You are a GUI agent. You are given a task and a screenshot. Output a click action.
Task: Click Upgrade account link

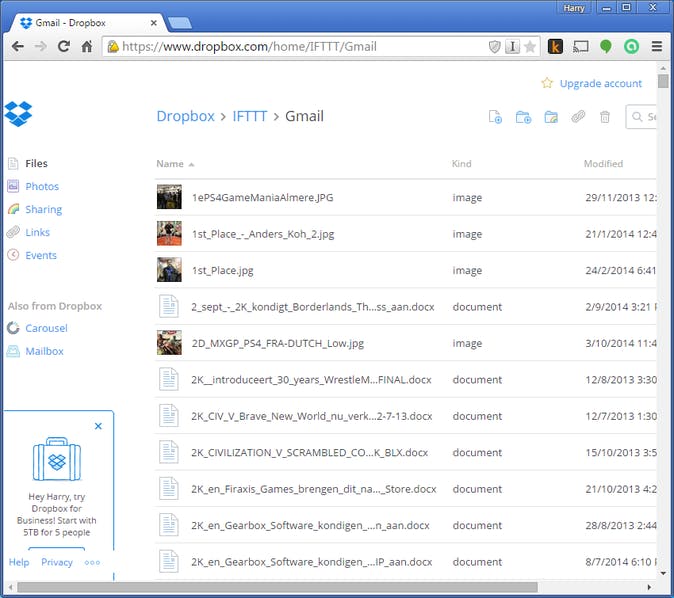600,83
